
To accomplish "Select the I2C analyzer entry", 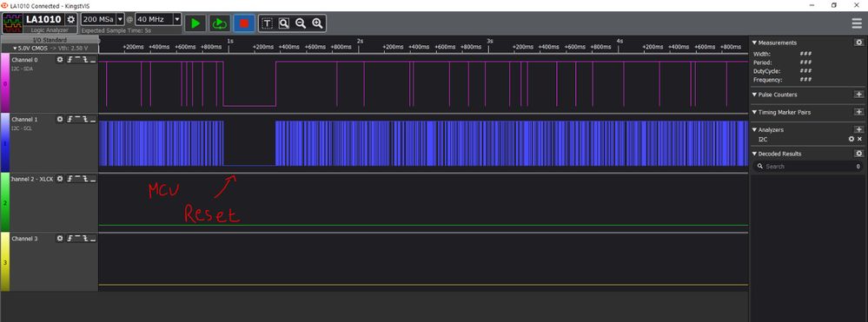I will (763, 139).
